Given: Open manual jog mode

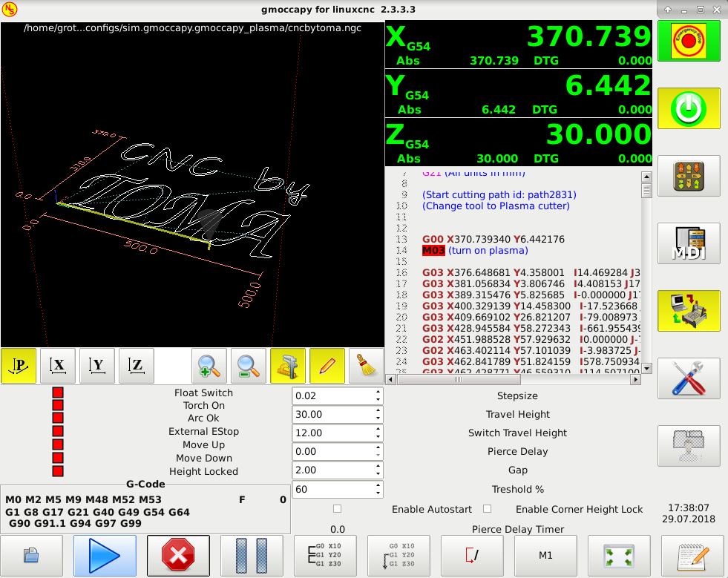Looking at the screenshot, I should point(689,176).
